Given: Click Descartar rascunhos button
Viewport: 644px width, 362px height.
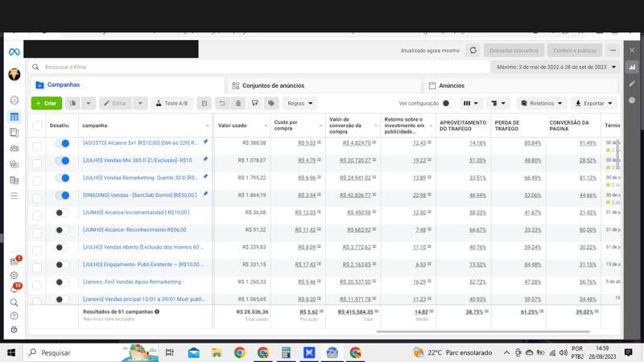Looking at the screenshot, I should [x=514, y=51].
